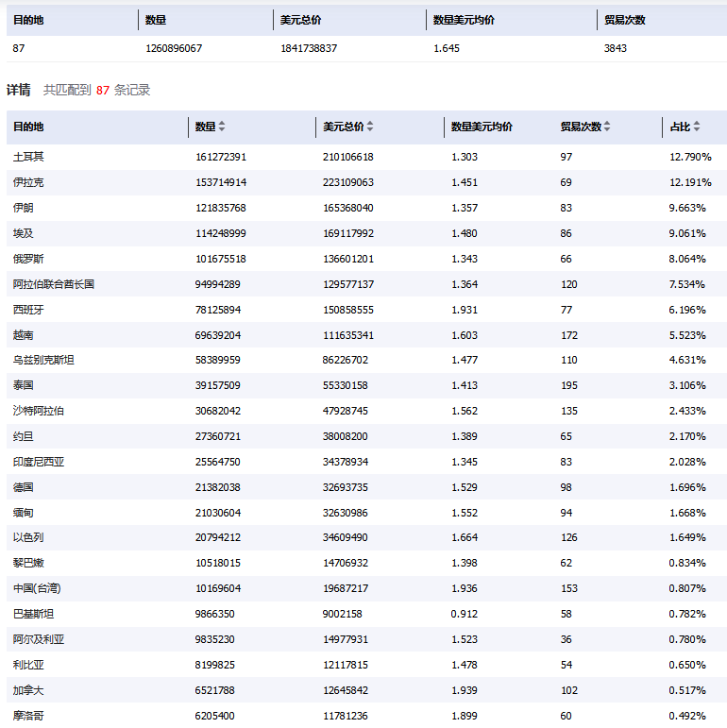
Task: Click the sort icon beside 占比
Action: pyautogui.click(x=698, y=127)
